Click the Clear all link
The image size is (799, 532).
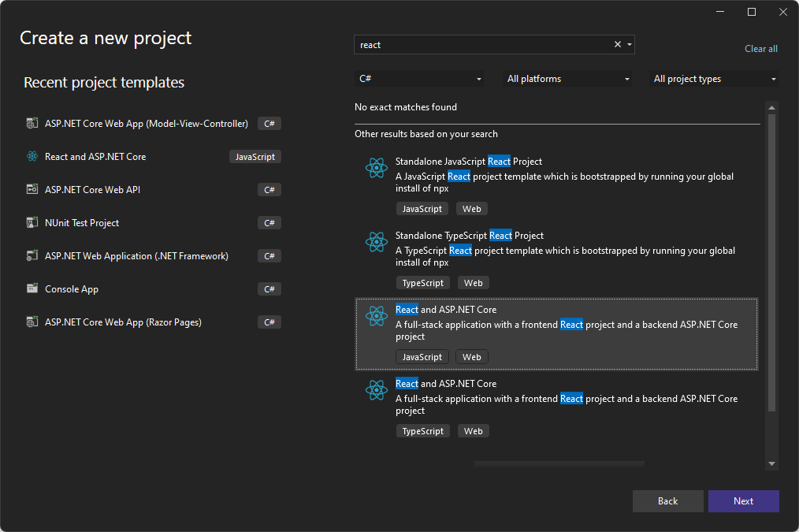760,49
